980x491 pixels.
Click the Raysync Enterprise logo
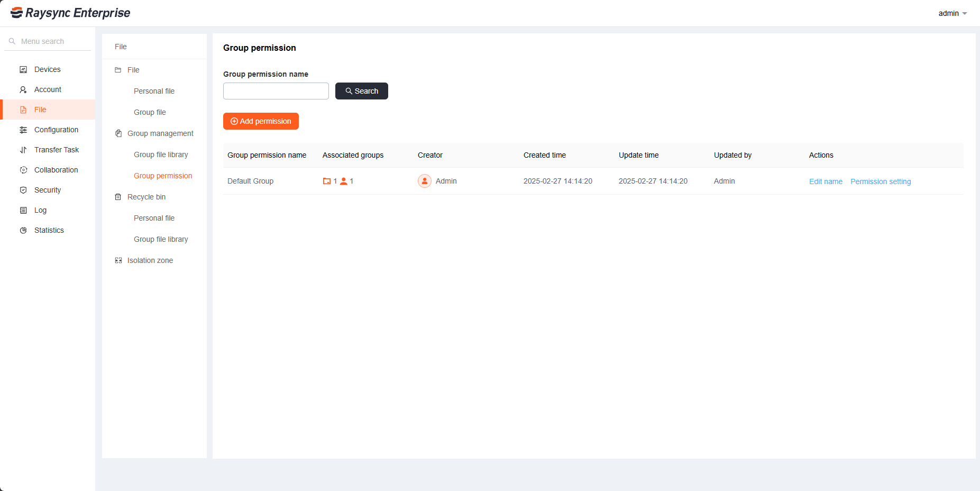[x=70, y=13]
